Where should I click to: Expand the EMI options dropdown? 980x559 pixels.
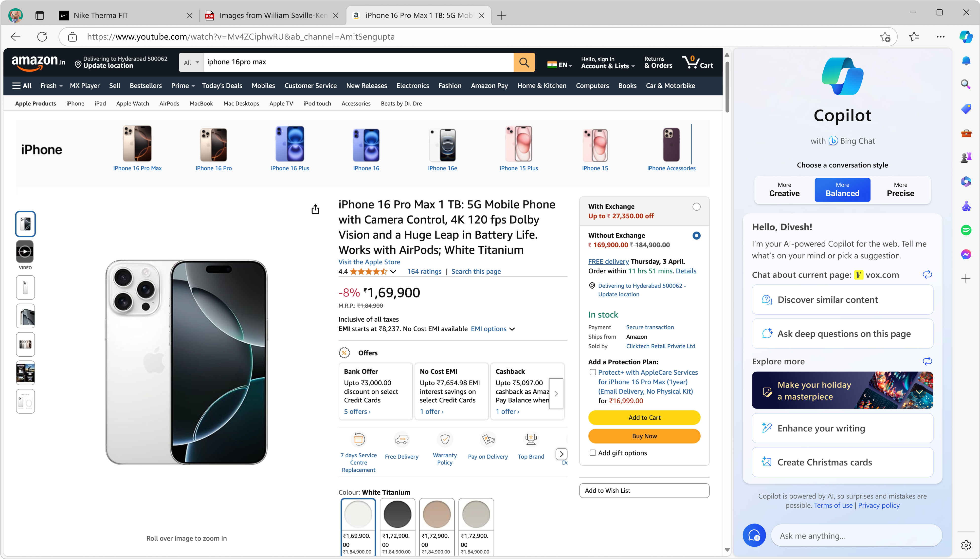point(493,329)
